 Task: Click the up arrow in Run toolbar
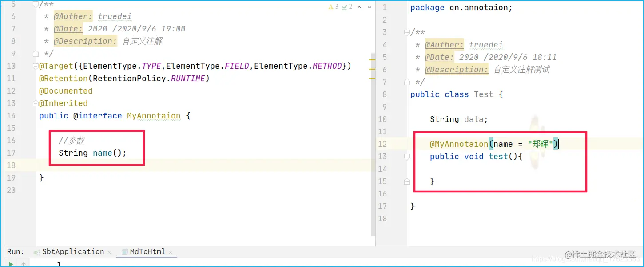pos(23,264)
